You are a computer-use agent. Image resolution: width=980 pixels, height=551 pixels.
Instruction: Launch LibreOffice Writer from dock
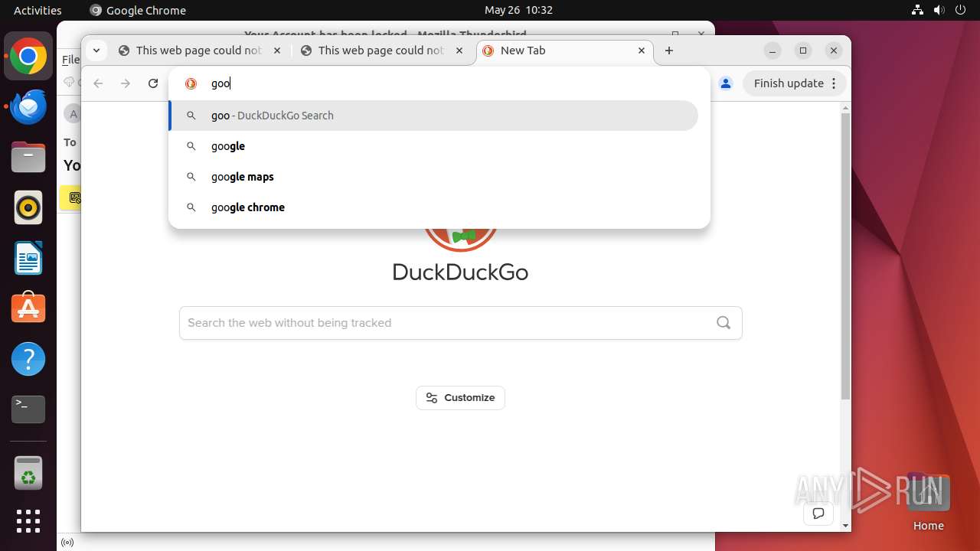pyautogui.click(x=28, y=258)
